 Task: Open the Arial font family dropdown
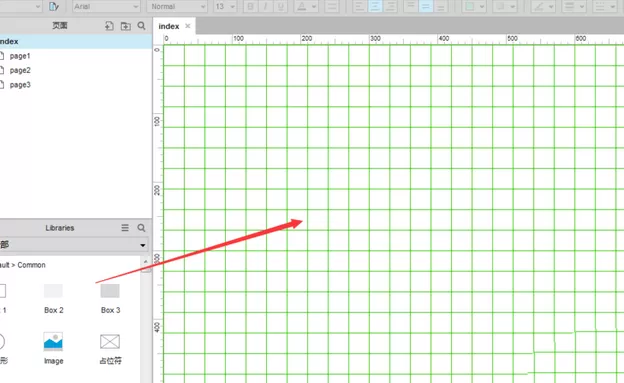click(106, 6)
